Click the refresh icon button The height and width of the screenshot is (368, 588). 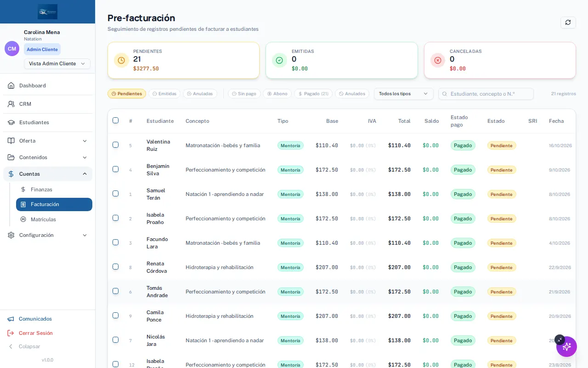click(568, 23)
